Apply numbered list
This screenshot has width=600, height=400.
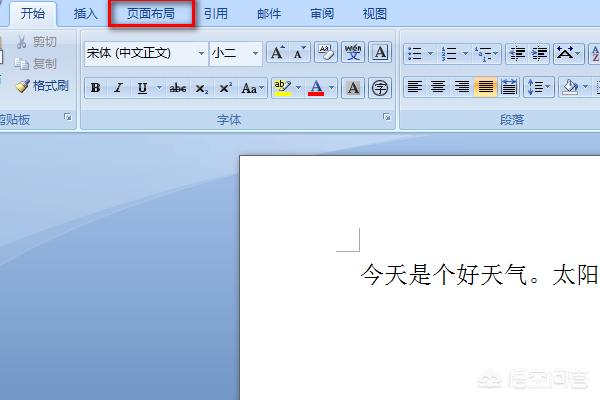pyautogui.click(x=449, y=54)
